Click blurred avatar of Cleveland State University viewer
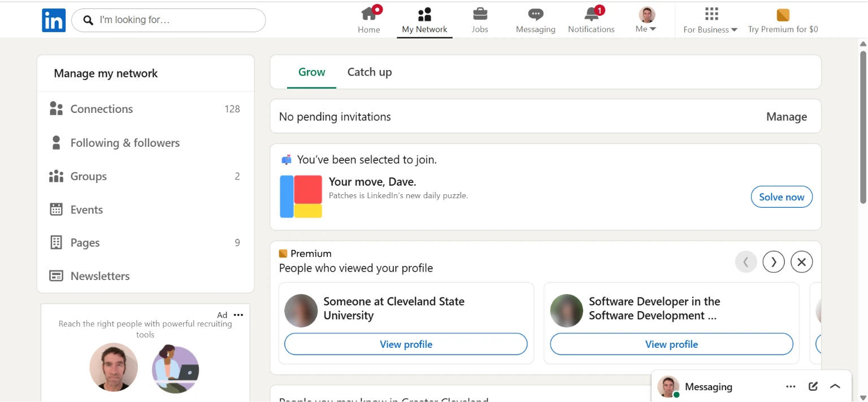Image resolution: width=868 pixels, height=402 pixels. pos(301,311)
